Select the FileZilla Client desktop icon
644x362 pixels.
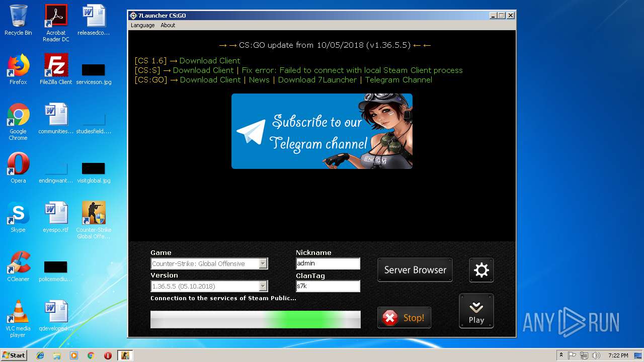click(x=56, y=69)
